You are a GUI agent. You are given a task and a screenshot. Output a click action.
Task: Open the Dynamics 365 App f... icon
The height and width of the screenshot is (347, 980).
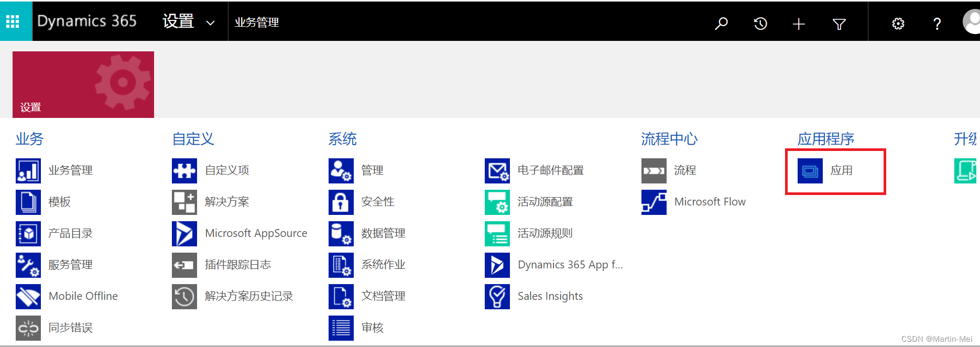[x=497, y=265]
